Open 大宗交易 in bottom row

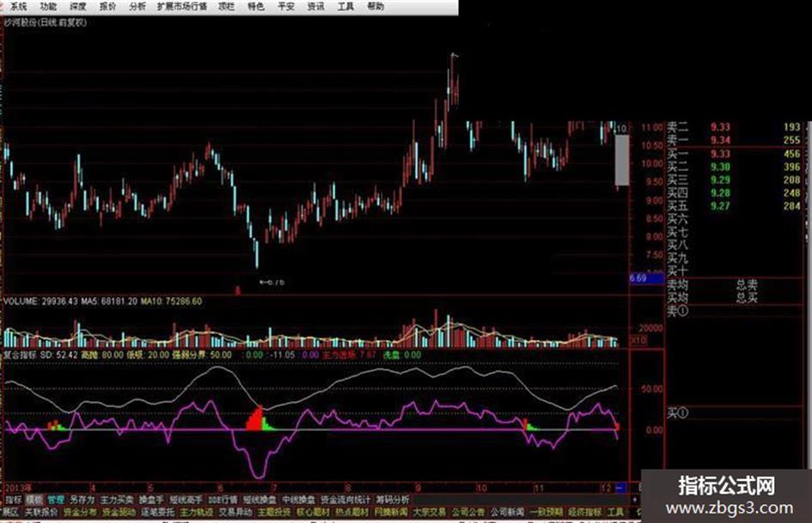(430, 512)
